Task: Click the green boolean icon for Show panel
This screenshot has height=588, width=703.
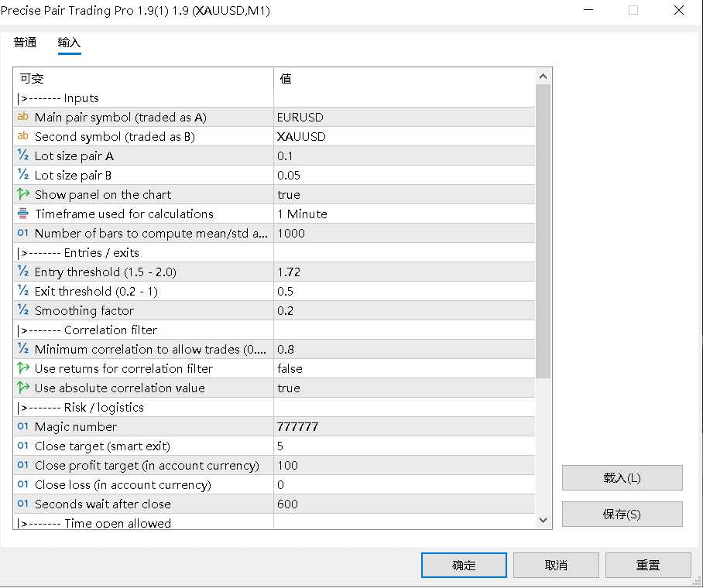Action: click(23, 194)
